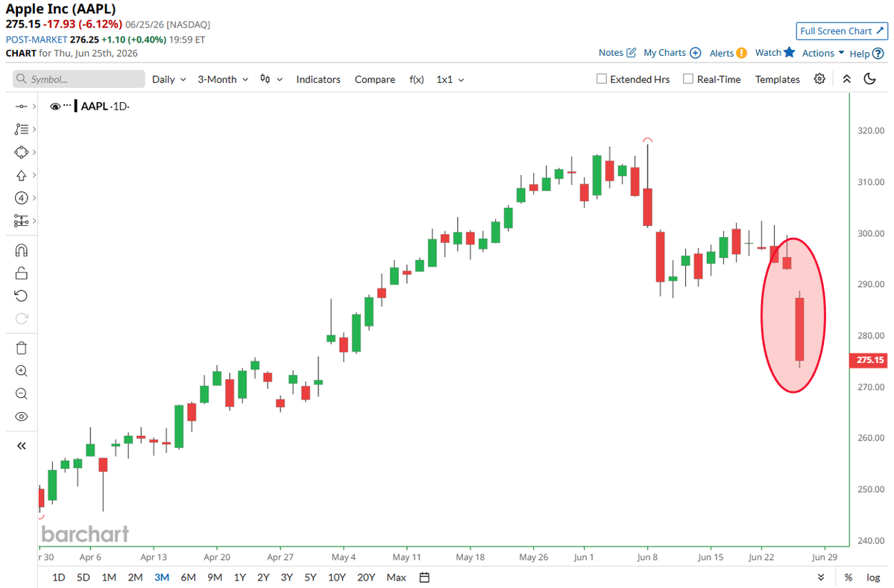Select the 6M time range
Viewport: 894px width, 588px height.
pos(188,577)
